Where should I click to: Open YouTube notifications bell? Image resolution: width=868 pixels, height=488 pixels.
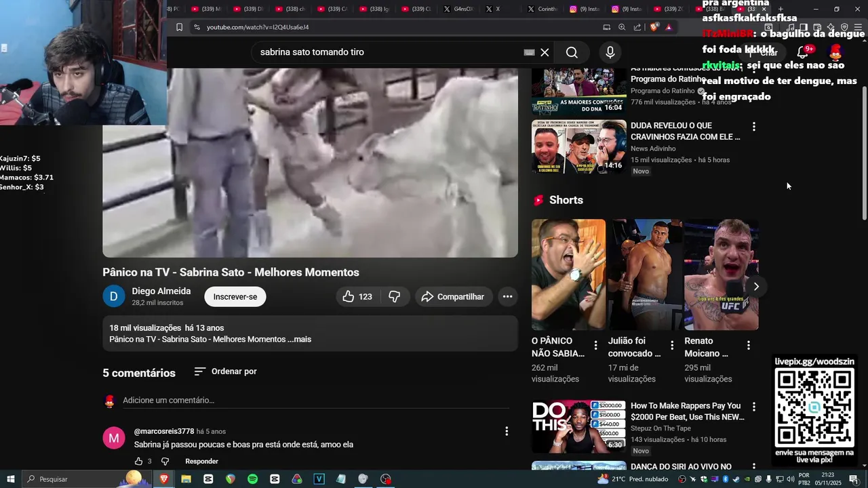(803, 52)
